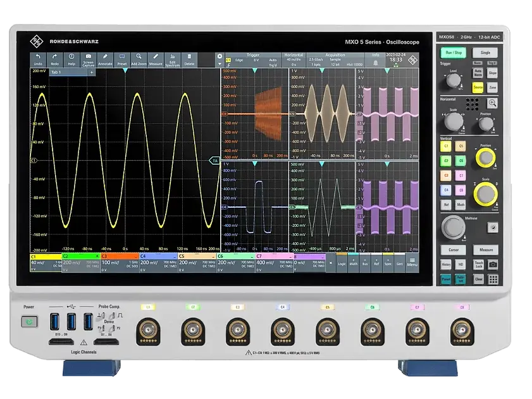This screenshot has height=399, width=532.
Task: Push the yellow trigger Source key
Action: coord(478,87)
